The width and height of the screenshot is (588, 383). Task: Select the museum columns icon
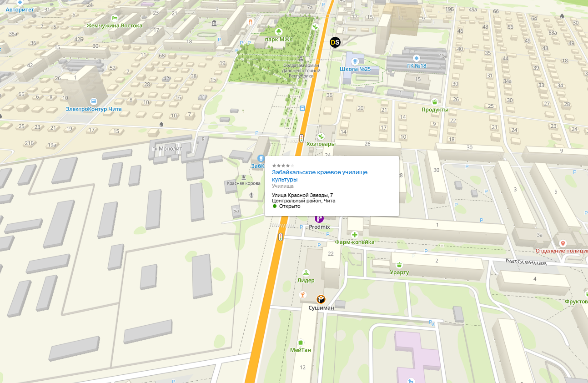(214, 23)
